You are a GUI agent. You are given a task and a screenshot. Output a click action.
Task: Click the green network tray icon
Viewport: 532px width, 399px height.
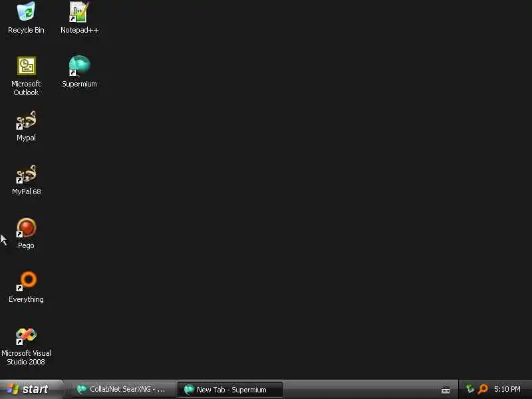pos(469,389)
